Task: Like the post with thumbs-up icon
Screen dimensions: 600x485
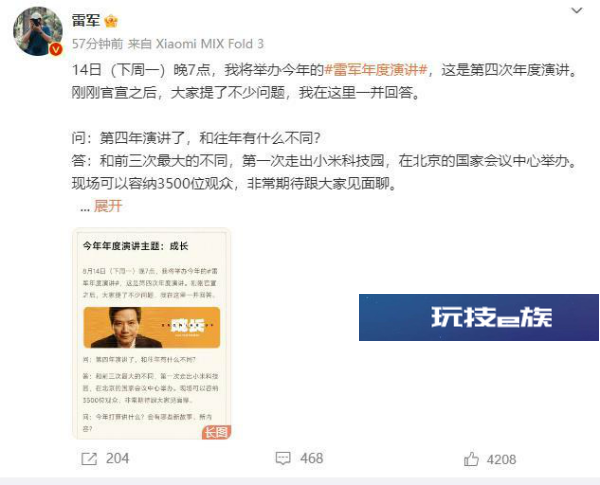Action: pyautogui.click(x=471, y=459)
